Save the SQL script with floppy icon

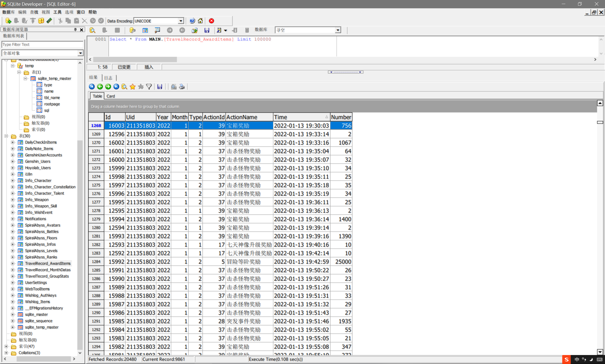coord(207,30)
